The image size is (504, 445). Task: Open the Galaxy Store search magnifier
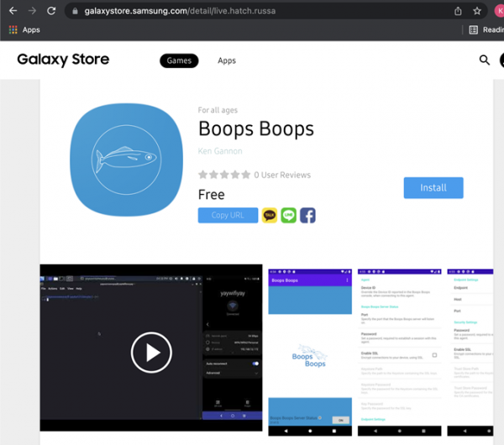tap(485, 60)
